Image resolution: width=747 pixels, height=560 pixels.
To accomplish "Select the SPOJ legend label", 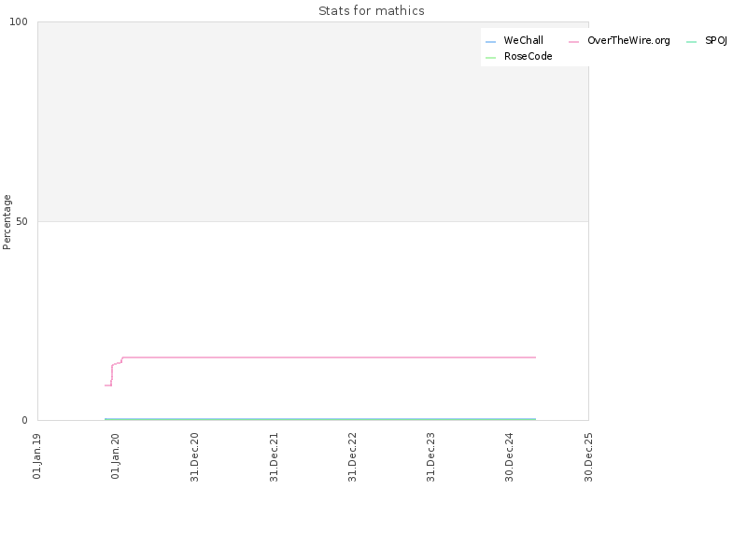I will (716, 40).
